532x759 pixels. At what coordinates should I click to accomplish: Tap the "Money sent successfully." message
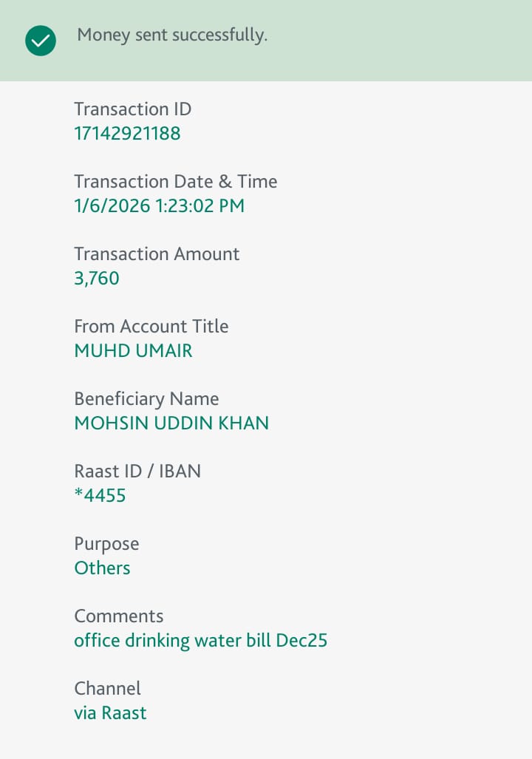tap(172, 35)
